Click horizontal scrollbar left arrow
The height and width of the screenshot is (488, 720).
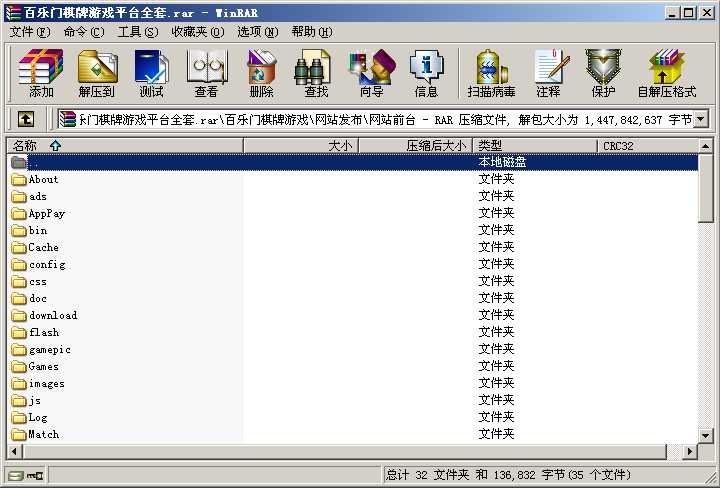14,451
